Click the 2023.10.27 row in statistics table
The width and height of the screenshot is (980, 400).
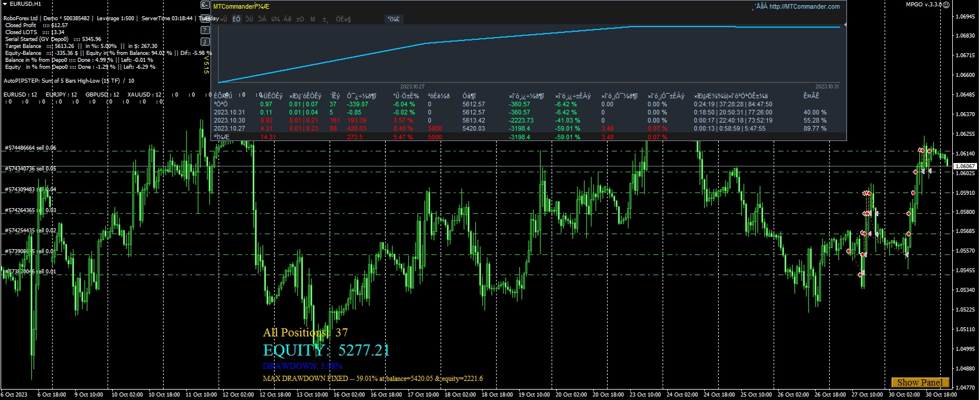coord(229,128)
